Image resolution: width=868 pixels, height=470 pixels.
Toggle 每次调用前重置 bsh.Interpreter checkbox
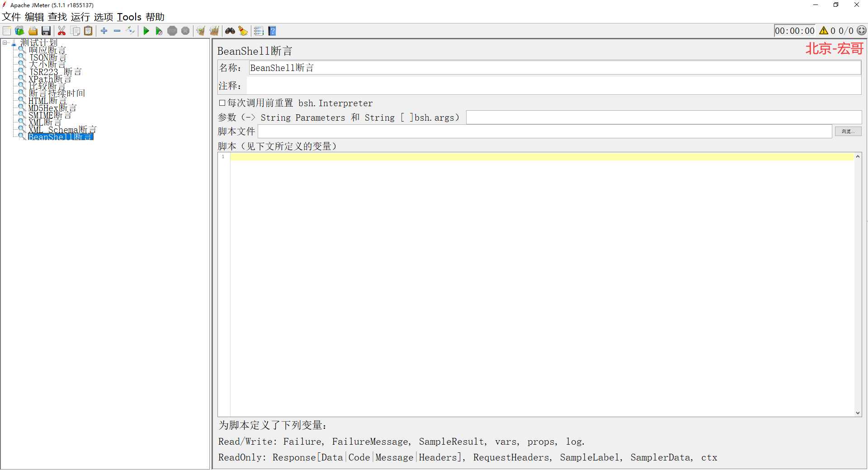point(222,103)
